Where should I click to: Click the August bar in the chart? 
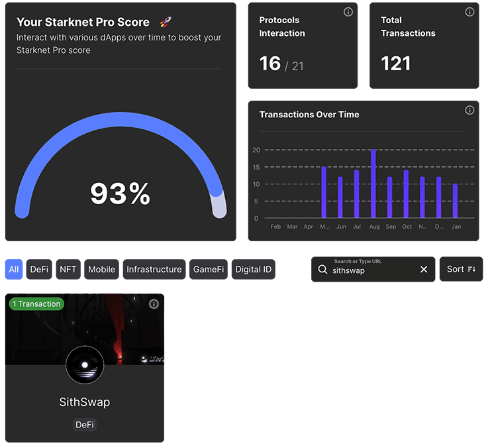tap(373, 184)
